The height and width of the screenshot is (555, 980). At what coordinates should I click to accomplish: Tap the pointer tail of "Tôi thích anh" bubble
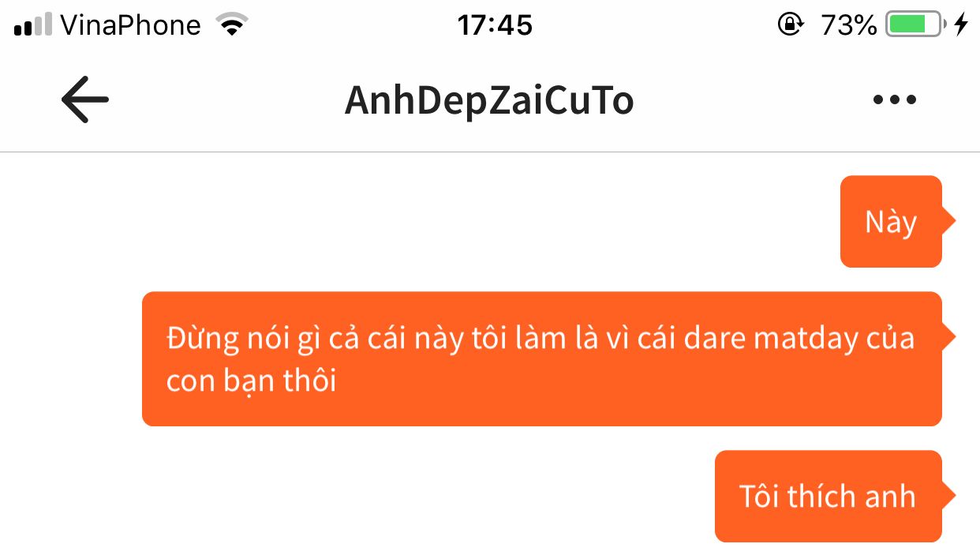tap(949, 496)
